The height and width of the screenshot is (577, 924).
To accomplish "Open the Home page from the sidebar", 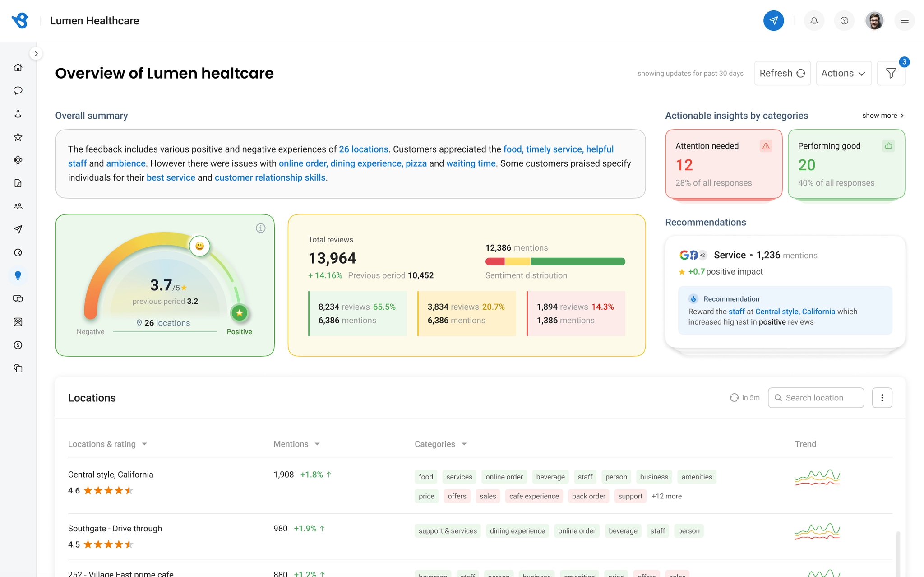I will pyautogui.click(x=18, y=67).
